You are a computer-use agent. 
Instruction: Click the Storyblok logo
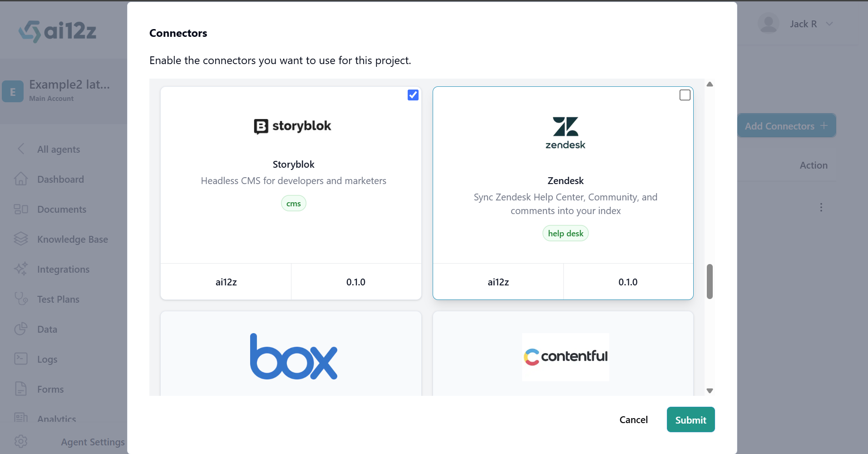(293, 126)
